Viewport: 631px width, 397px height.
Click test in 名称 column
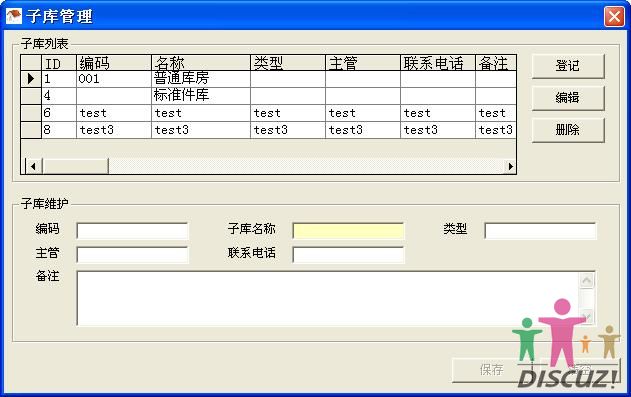click(201, 113)
